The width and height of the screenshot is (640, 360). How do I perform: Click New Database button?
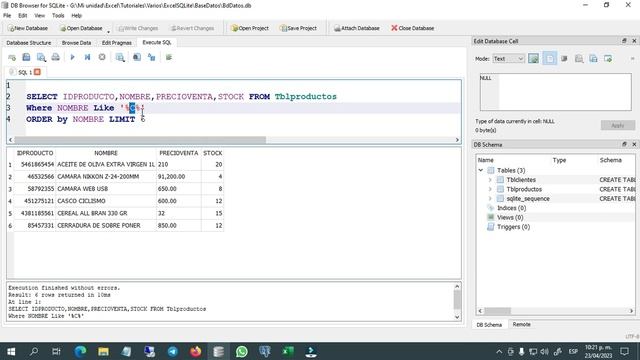tap(28, 28)
